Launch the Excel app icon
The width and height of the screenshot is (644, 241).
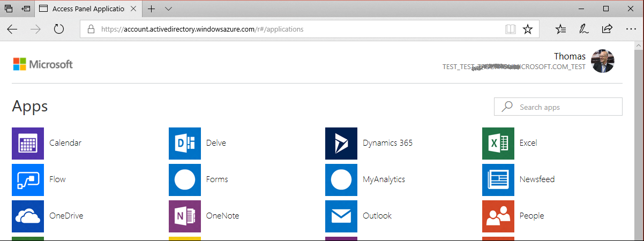tap(498, 143)
